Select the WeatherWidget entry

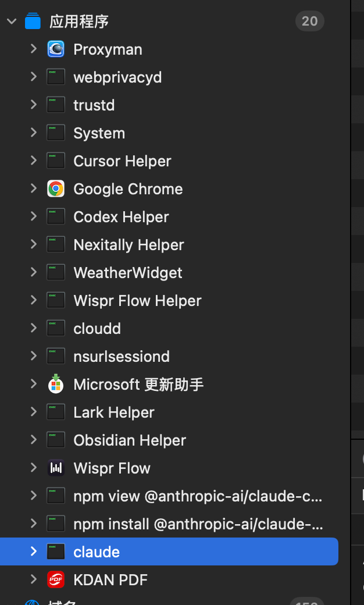tap(128, 273)
